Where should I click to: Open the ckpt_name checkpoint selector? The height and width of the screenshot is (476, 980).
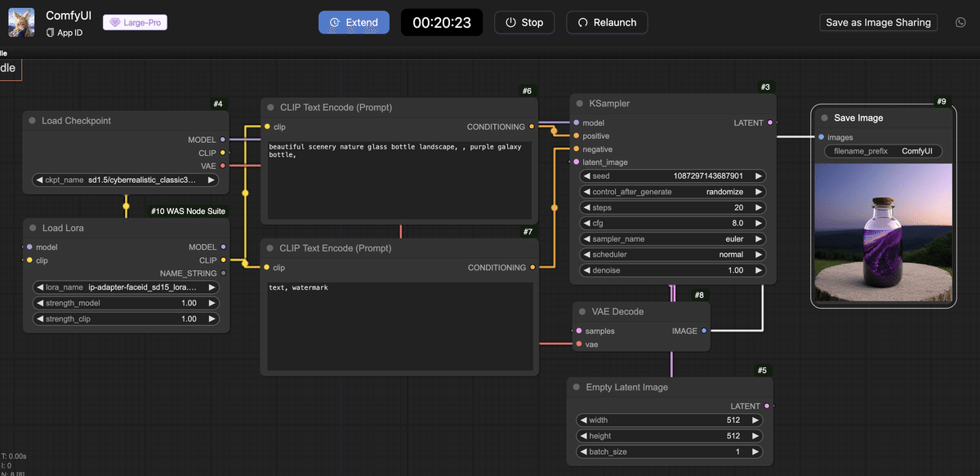click(x=126, y=180)
